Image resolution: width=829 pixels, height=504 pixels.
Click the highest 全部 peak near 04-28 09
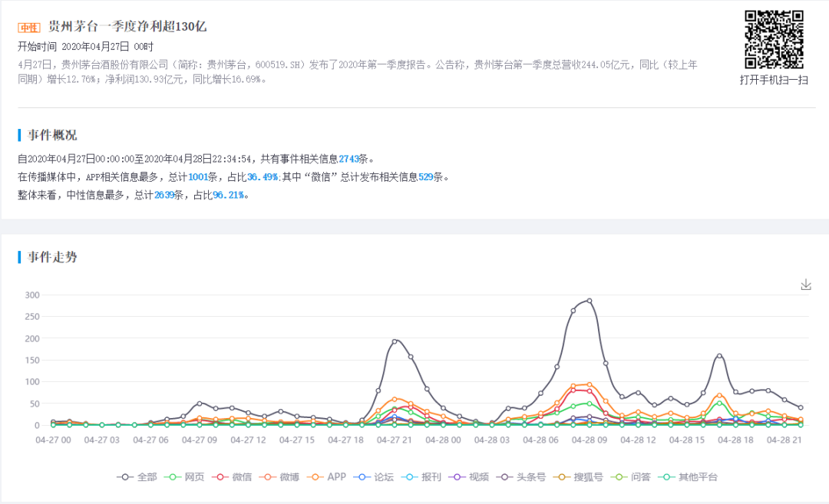pos(590,301)
